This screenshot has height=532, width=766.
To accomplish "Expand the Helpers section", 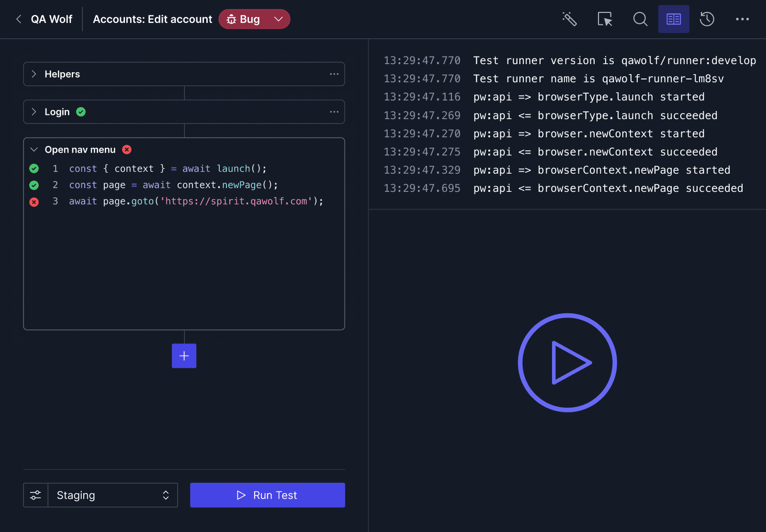I will (x=34, y=74).
